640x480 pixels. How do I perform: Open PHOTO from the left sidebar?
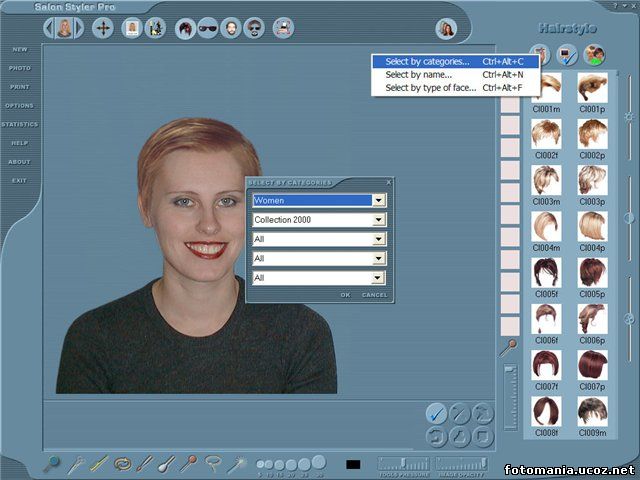19,68
